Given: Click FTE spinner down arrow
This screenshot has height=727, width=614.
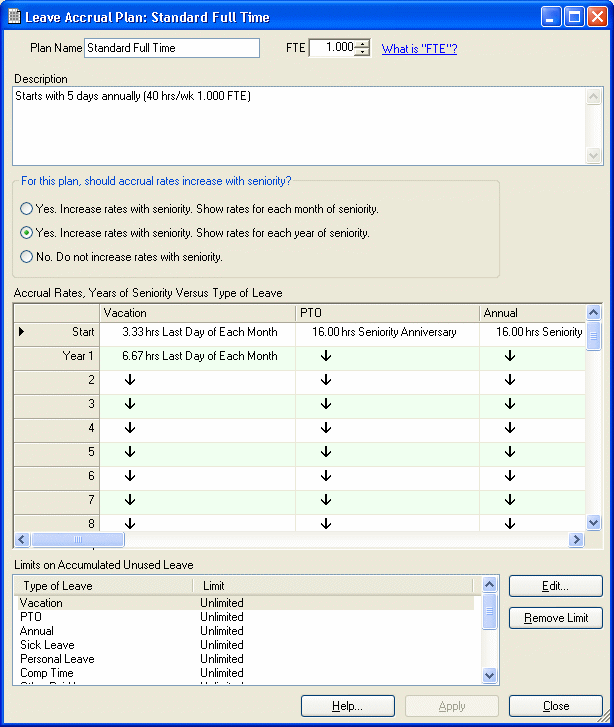Looking at the screenshot, I should click(x=362, y=53).
